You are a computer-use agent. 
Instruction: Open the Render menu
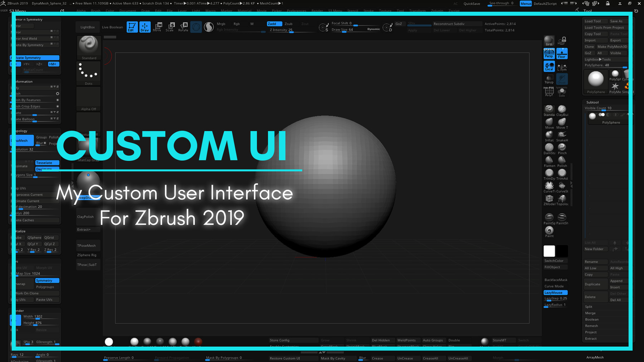pyautogui.click(x=317, y=11)
